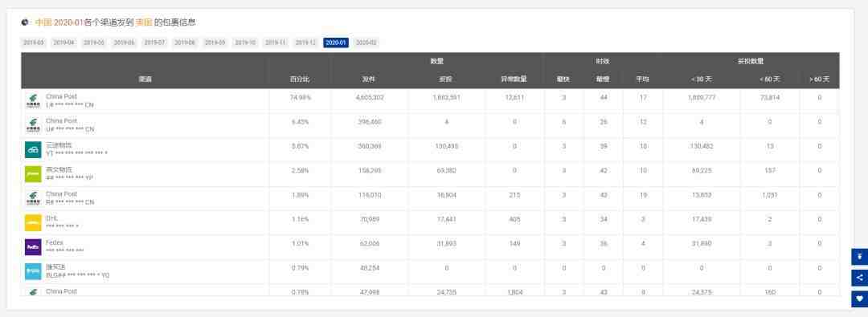The image size is (868, 317).
Task: Click the 1.16% percentage cell
Action: (x=300, y=219)
